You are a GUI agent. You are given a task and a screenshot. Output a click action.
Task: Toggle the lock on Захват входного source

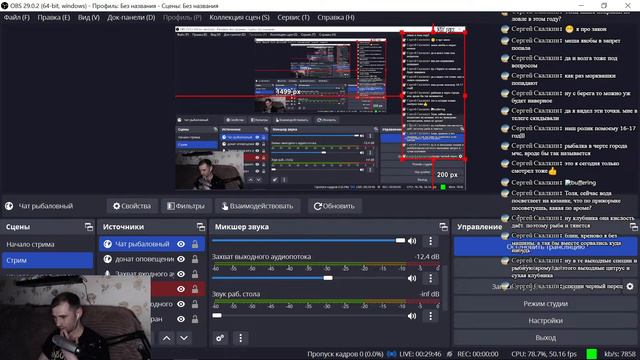(195, 274)
